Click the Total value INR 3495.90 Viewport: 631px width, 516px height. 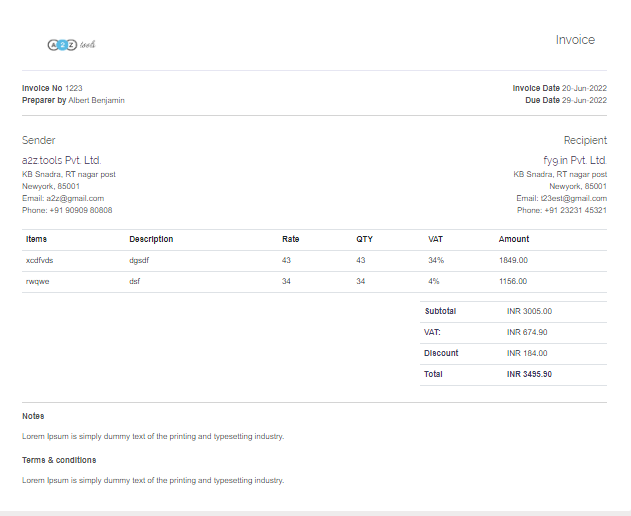coord(529,374)
